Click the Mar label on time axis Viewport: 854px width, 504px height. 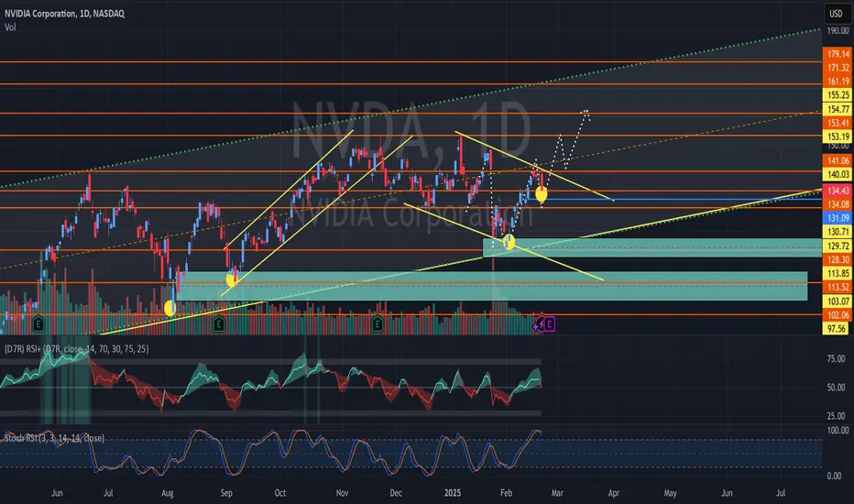pyautogui.click(x=557, y=493)
